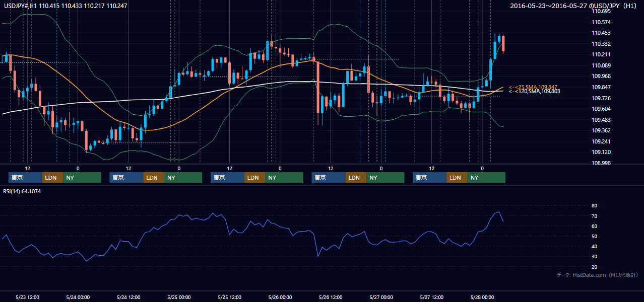Click the 109.120 price axis label
Image resolution: width=644 pixels, height=302 pixels.
[601, 152]
